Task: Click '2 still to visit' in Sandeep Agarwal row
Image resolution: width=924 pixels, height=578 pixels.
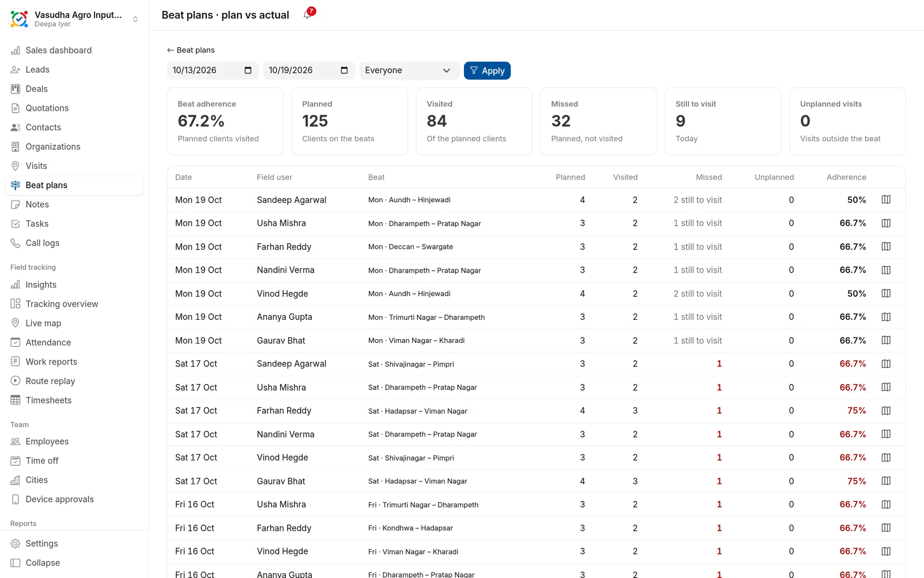Action: (697, 200)
